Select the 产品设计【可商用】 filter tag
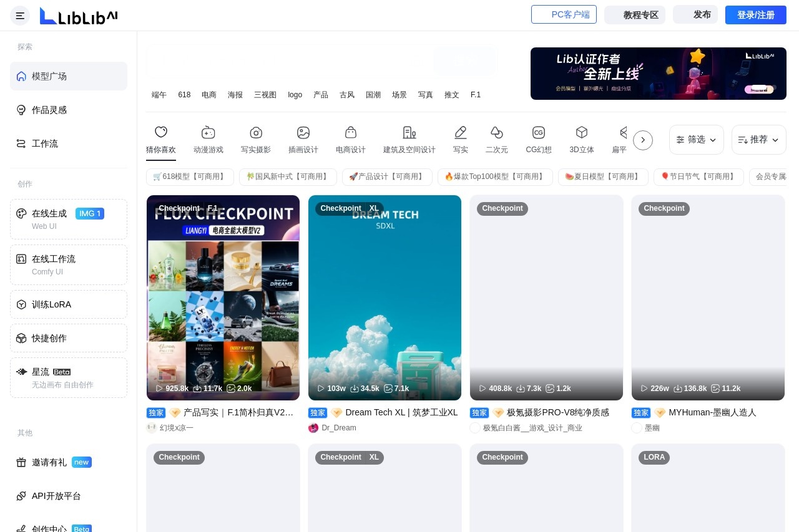 tap(387, 177)
